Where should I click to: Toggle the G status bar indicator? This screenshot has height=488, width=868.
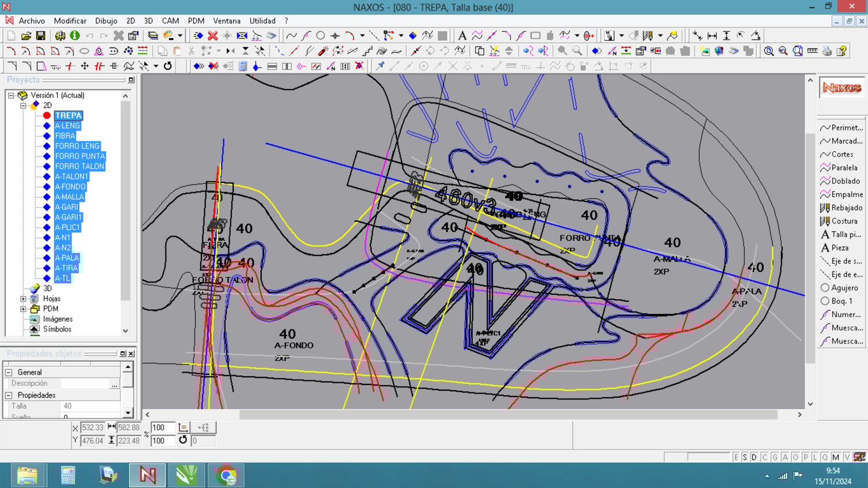[x=775, y=457]
